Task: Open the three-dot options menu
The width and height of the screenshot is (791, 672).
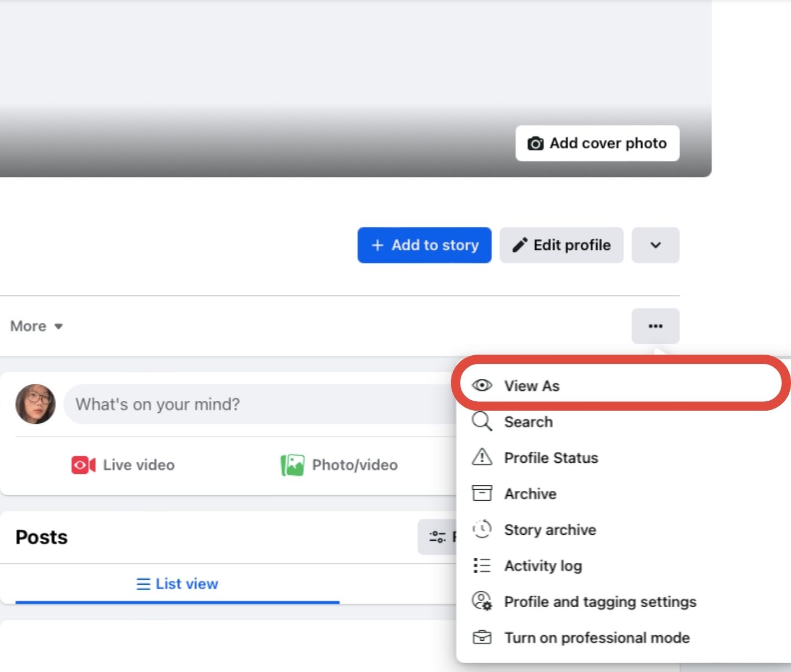Action: click(655, 326)
